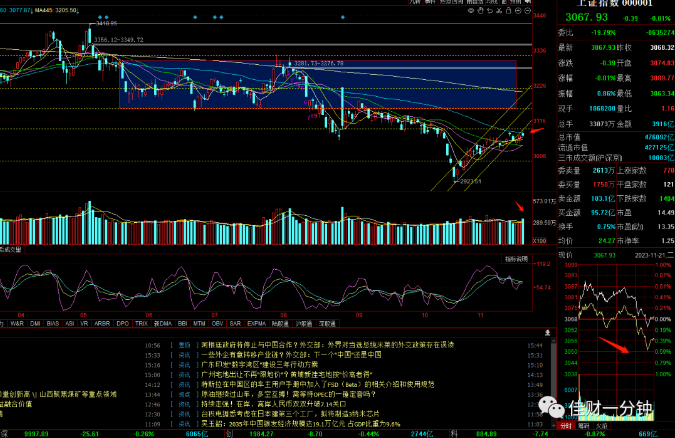The height and width of the screenshot is (438, 675).
Task: Click the rightmost circled minus icon
Action: [528, 11]
